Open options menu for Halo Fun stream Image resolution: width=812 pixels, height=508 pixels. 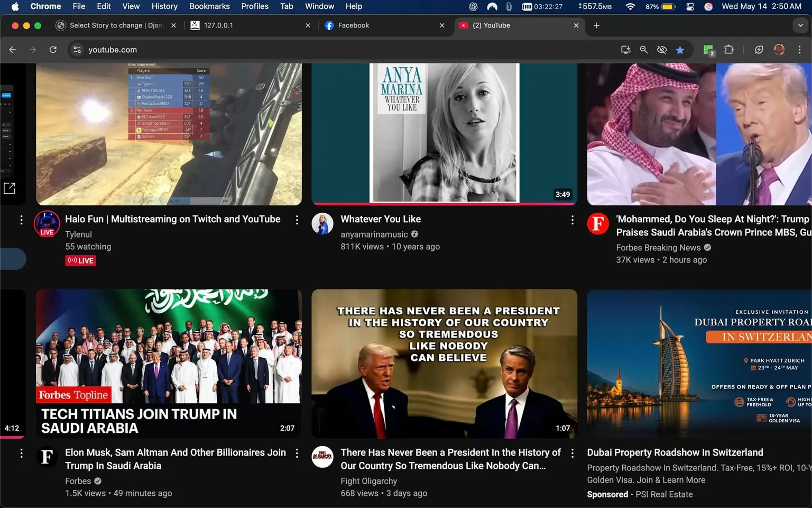tap(297, 220)
